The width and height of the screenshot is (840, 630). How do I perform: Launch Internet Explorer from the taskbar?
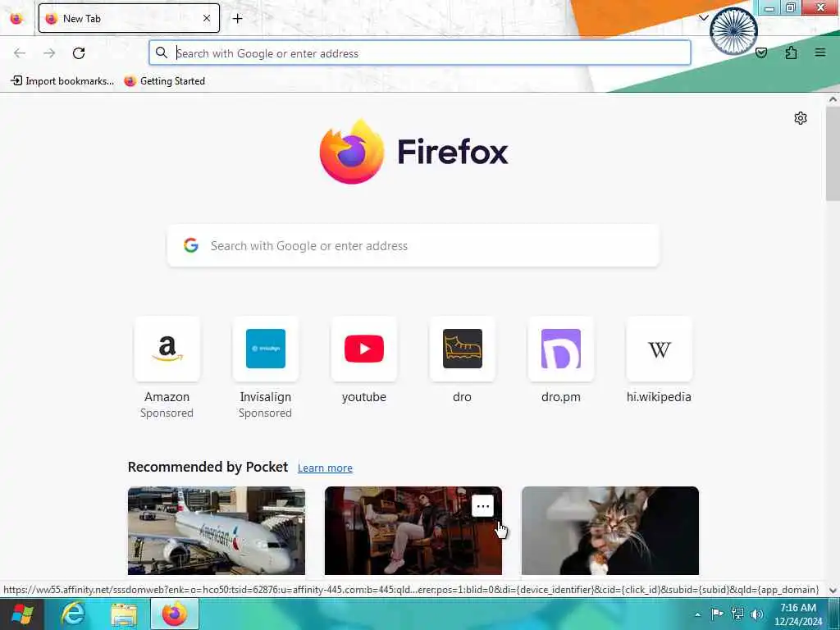[73, 614]
